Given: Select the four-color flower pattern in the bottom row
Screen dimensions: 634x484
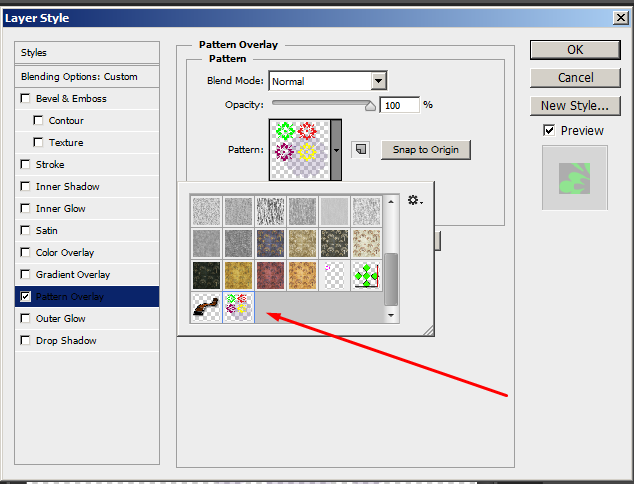Looking at the screenshot, I should [239, 307].
